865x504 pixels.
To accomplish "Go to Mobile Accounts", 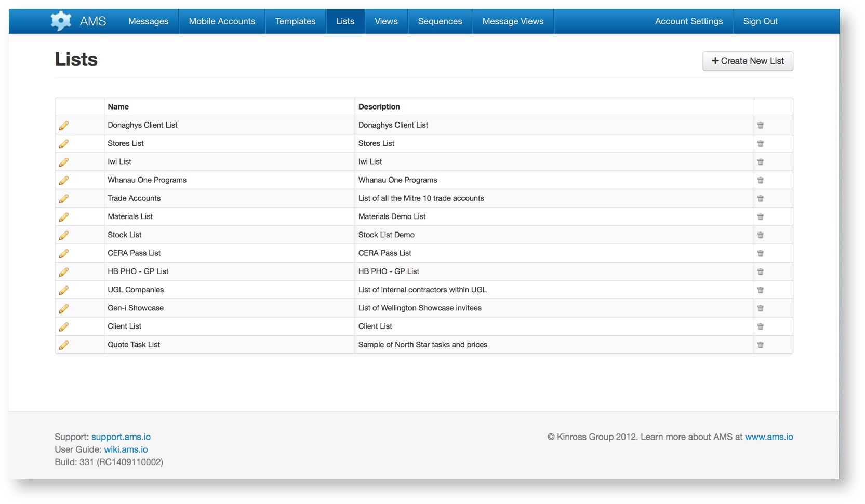I will [x=221, y=21].
